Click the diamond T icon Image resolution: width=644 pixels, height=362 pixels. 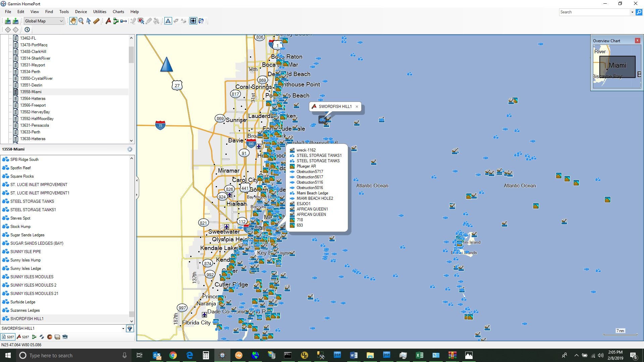pos(8,30)
